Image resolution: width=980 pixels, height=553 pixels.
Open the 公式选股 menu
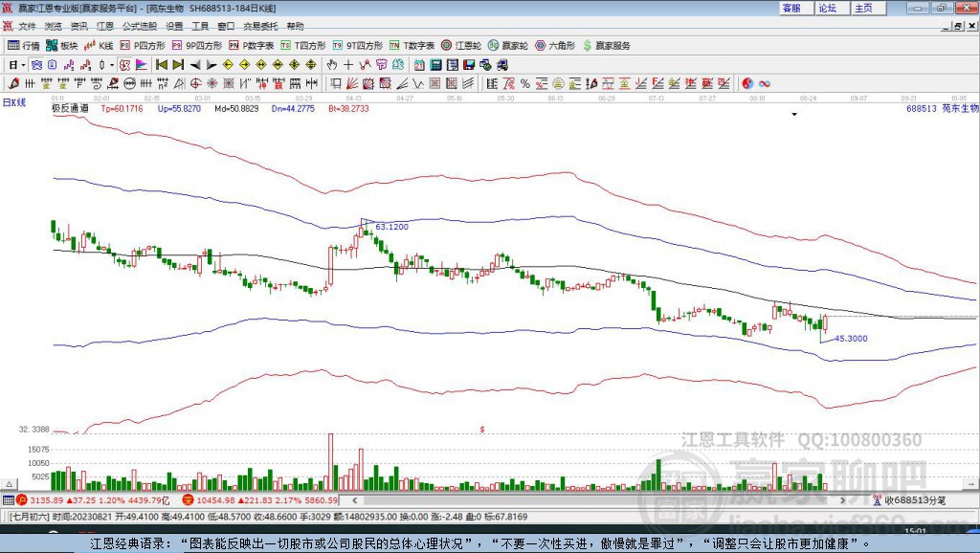point(140,26)
